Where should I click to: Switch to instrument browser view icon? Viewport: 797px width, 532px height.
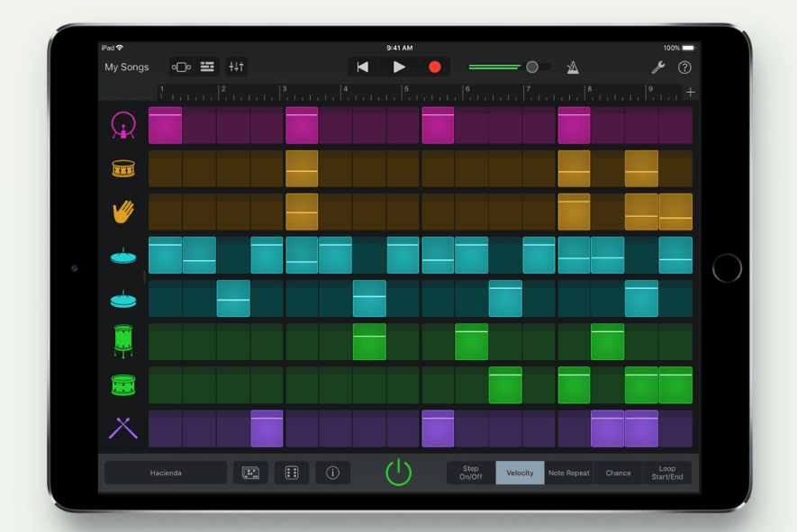pyautogui.click(x=181, y=68)
